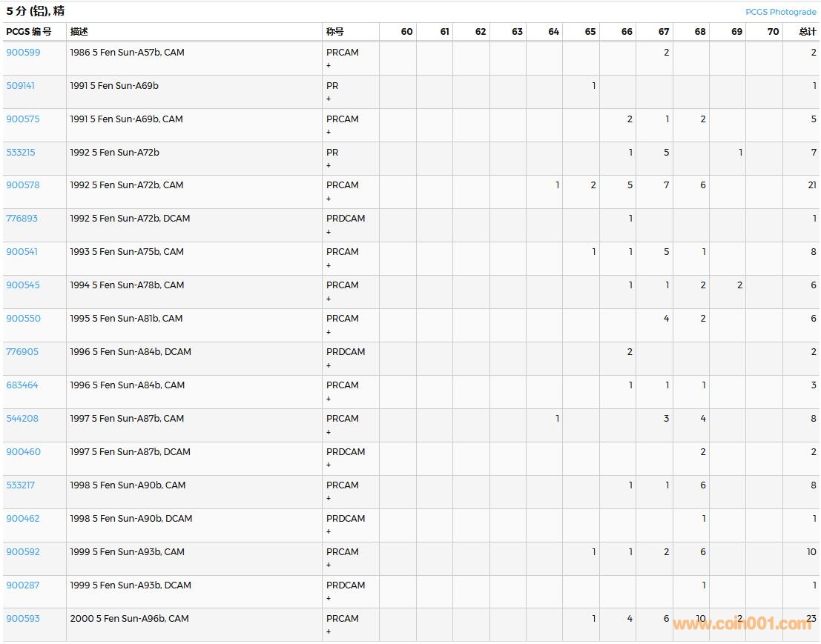Open PCGS number 900593 link
The height and width of the screenshot is (644, 821).
point(23,619)
